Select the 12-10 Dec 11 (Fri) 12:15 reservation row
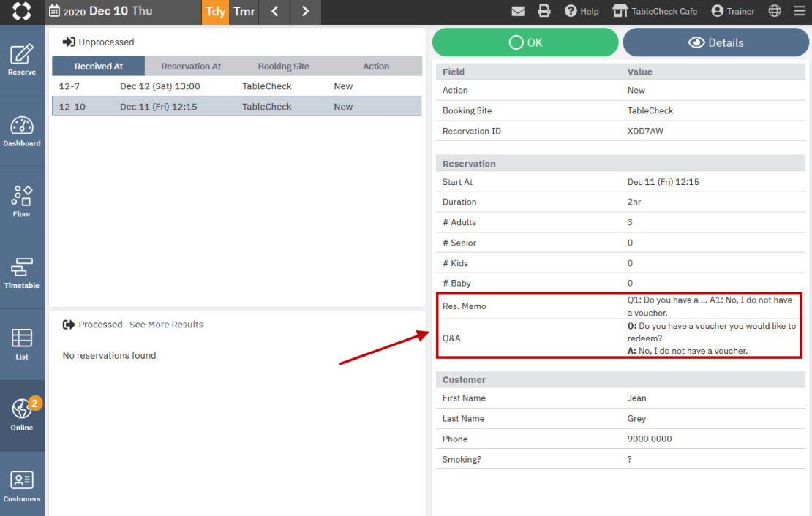The width and height of the screenshot is (812, 516). [237, 107]
